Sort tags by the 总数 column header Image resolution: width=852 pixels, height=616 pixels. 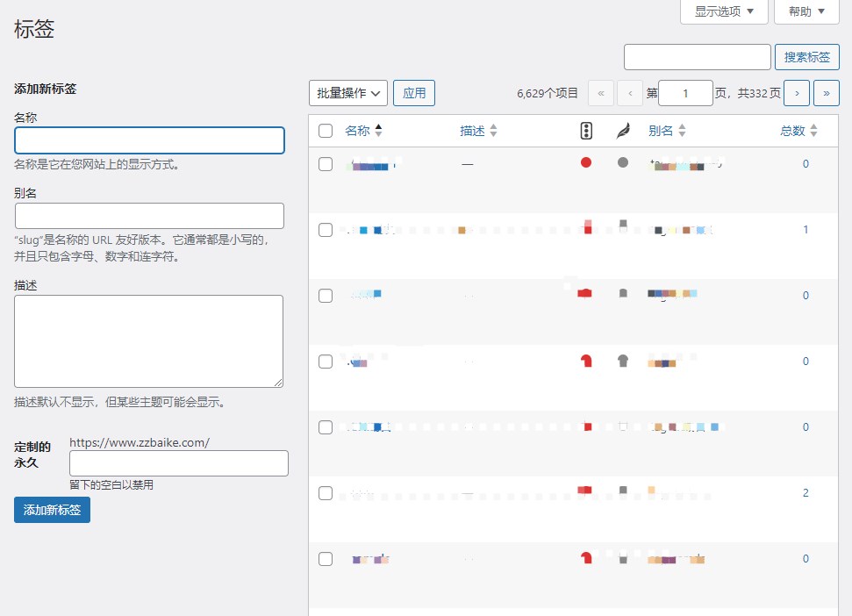pos(791,131)
